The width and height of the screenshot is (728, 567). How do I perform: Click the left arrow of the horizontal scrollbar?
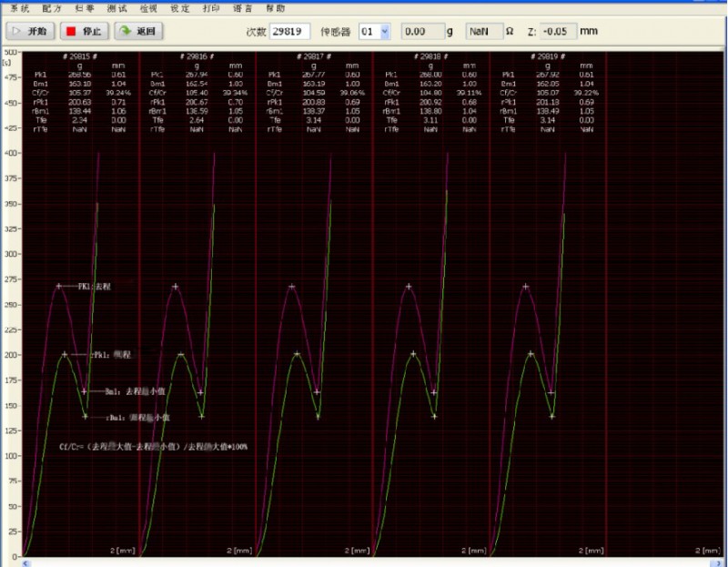point(26,563)
